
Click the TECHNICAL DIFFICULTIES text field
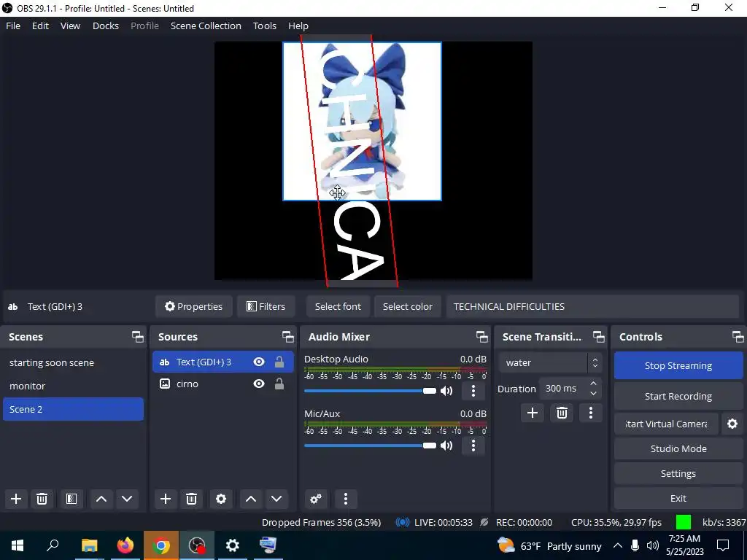[x=592, y=307]
